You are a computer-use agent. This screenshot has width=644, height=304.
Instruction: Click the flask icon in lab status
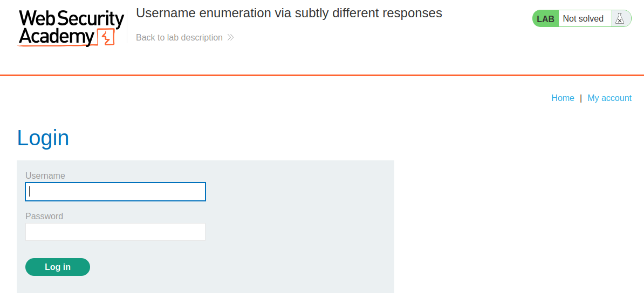[x=620, y=19]
